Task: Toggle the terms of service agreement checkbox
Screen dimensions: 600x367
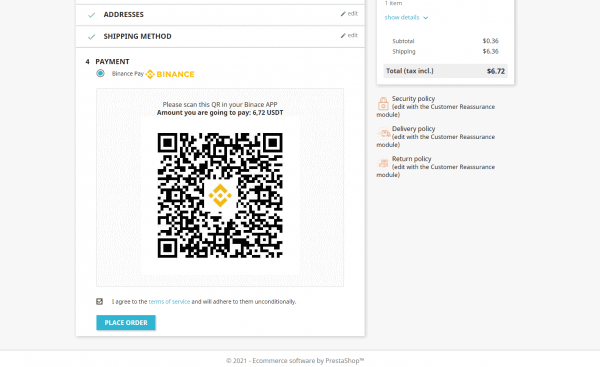Action: tap(99, 302)
